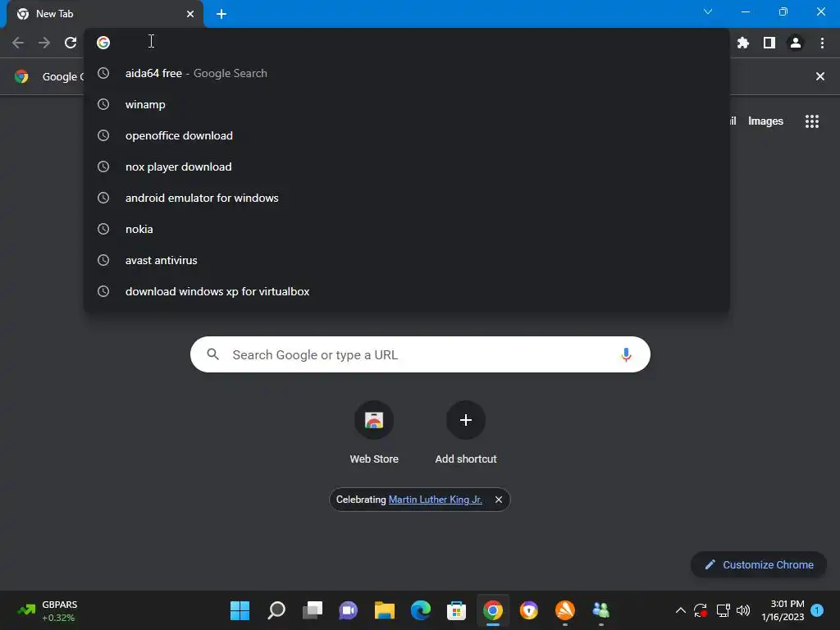Choose suggestion android emulator for windows

coord(407,198)
